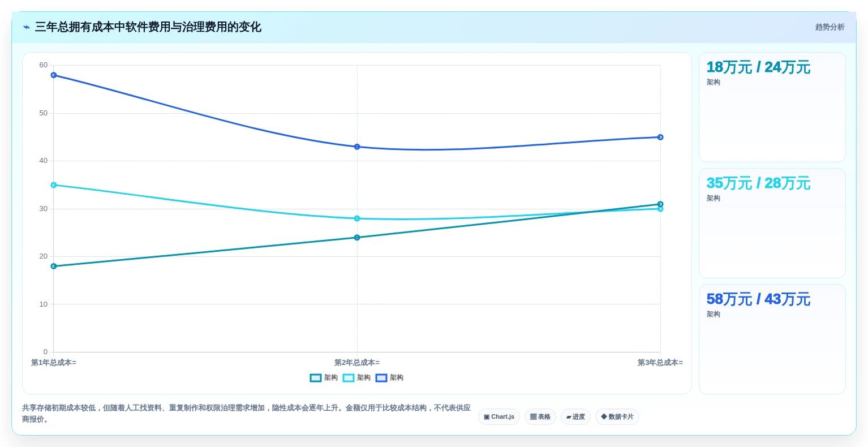Click the y-axis value 40
This screenshot has height=447, width=868.
pos(44,161)
